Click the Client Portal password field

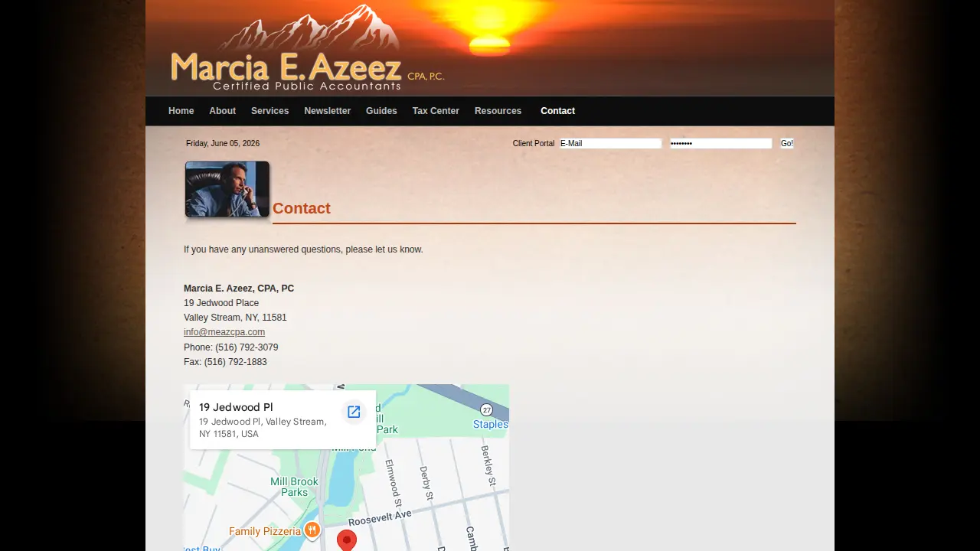(x=720, y=143)
